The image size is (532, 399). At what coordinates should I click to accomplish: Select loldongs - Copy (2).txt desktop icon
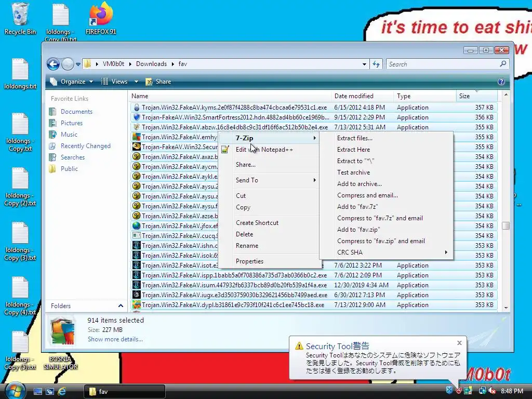(x=20, y=187)
